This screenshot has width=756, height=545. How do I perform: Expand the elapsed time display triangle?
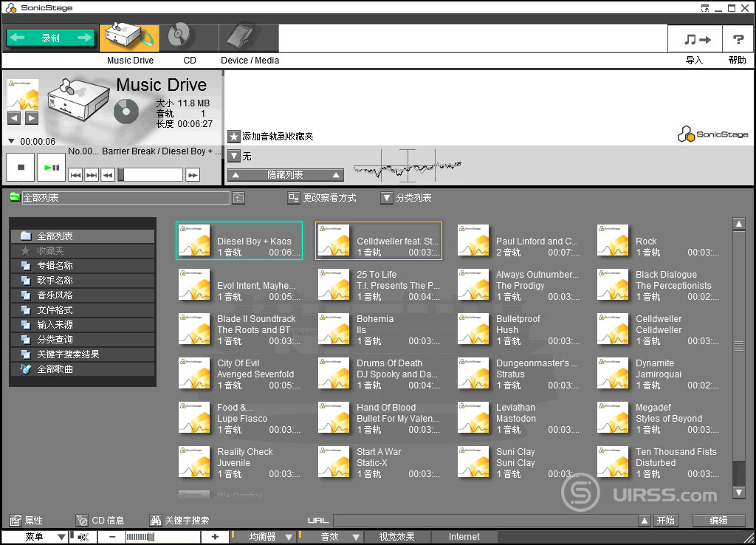[11, 141]
